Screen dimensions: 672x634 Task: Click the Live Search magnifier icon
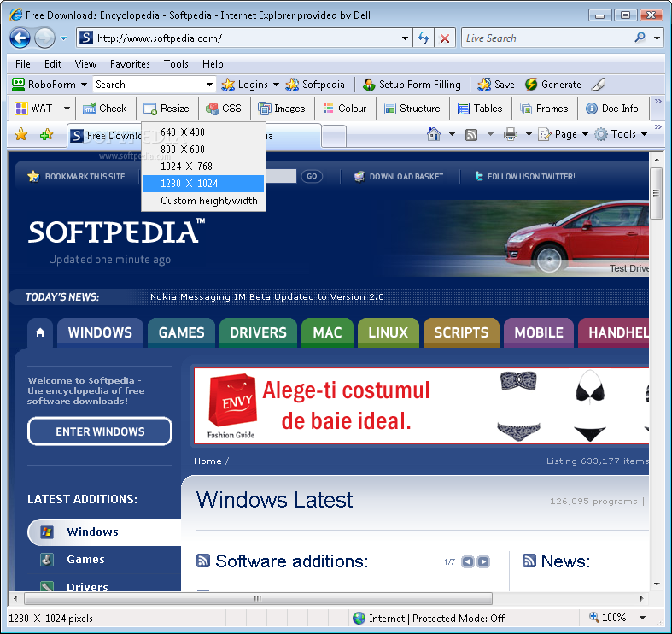640,38
